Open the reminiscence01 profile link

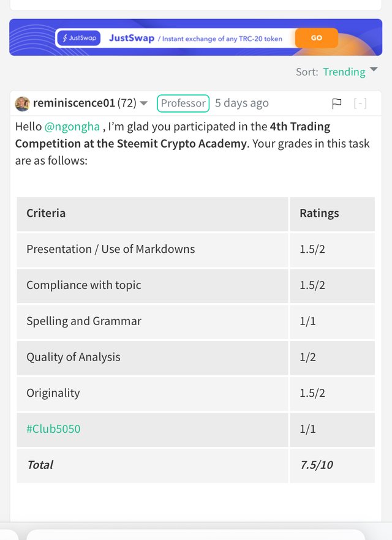click(73, 103)
